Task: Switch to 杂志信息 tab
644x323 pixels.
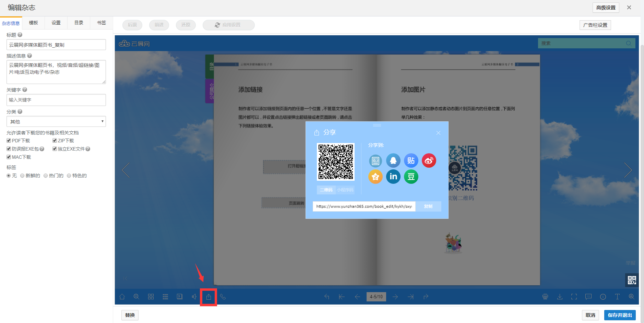Action: (x=11, y=23)
